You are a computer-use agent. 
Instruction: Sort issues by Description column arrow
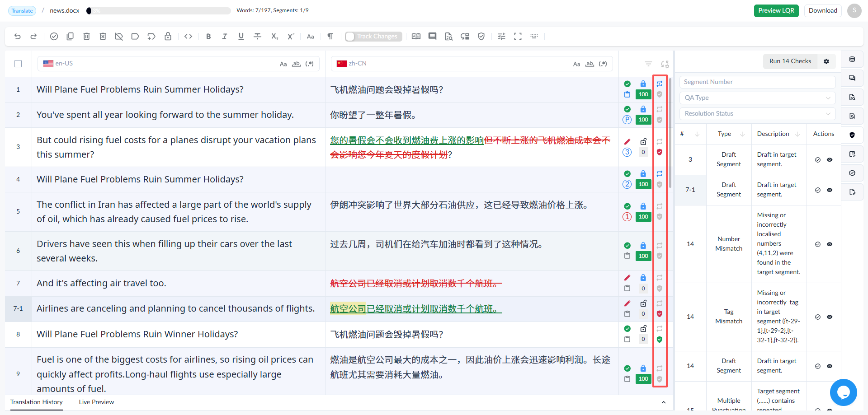coord(797,134)
